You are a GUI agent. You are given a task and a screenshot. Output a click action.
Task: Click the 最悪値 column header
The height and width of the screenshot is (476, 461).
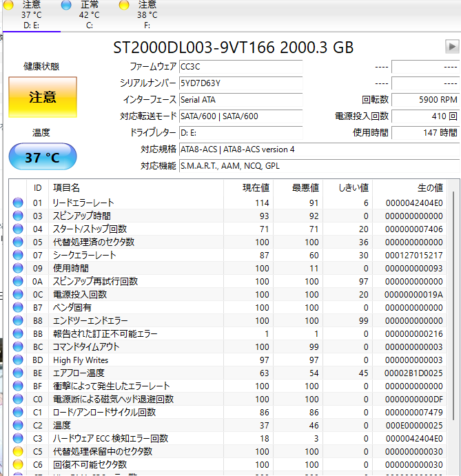click(x=298, y=188)
